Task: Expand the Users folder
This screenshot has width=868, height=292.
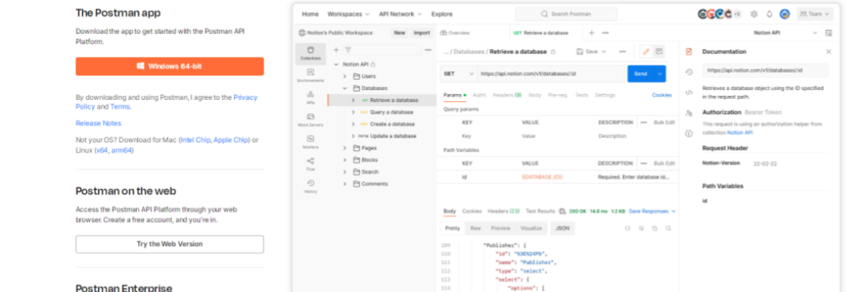Action: (345, 77)
